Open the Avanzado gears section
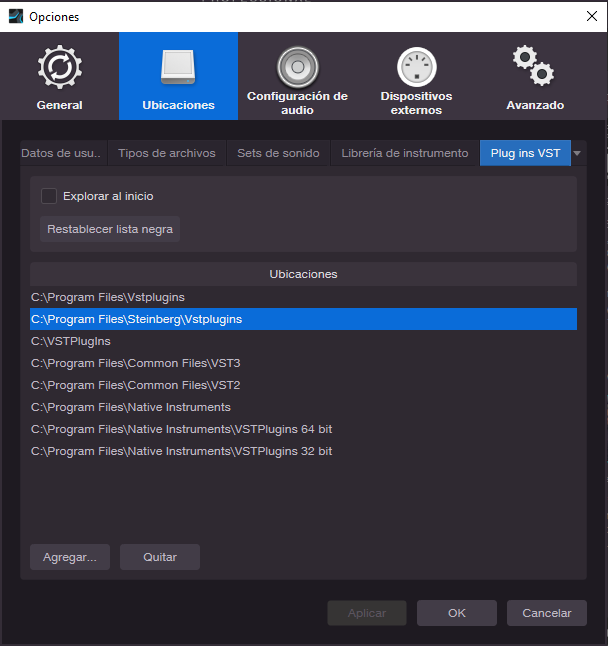 coord(535,77)
